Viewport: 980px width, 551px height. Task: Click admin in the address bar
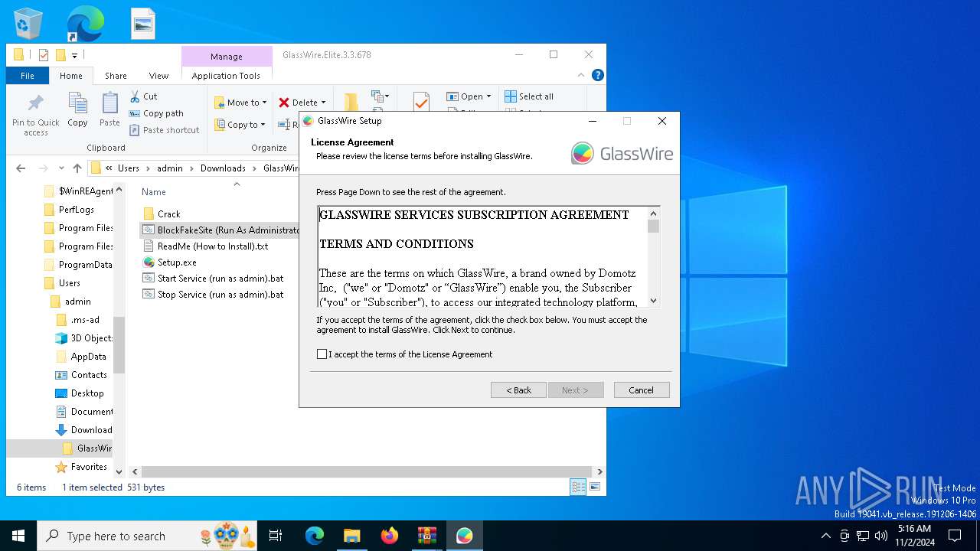click(x=170, y=168)
